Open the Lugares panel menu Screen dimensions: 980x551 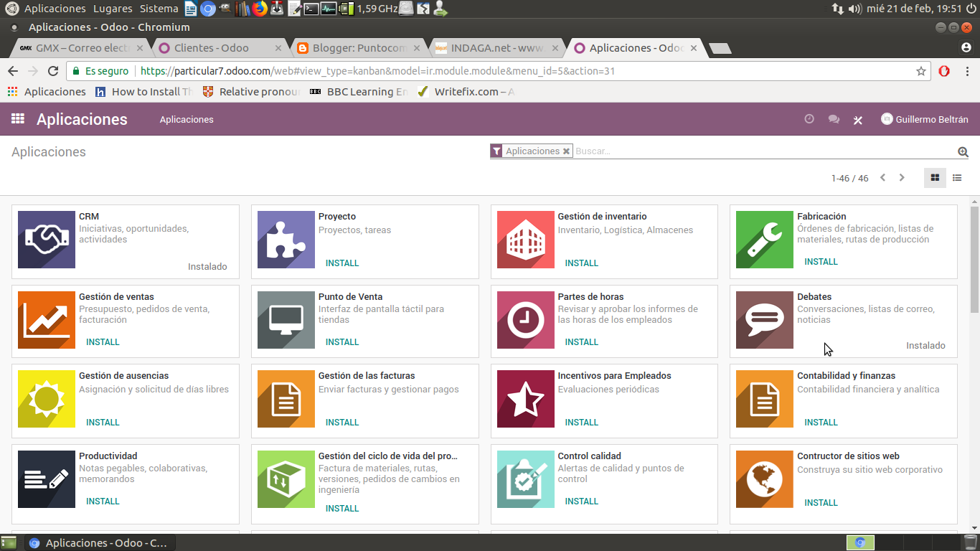point(113,9)
